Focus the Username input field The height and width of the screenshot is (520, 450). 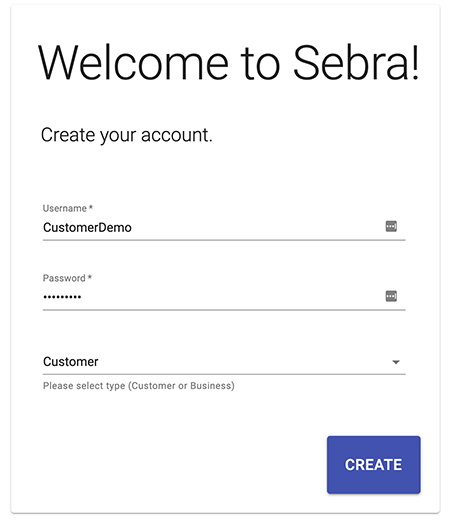[x=224, y=227]
